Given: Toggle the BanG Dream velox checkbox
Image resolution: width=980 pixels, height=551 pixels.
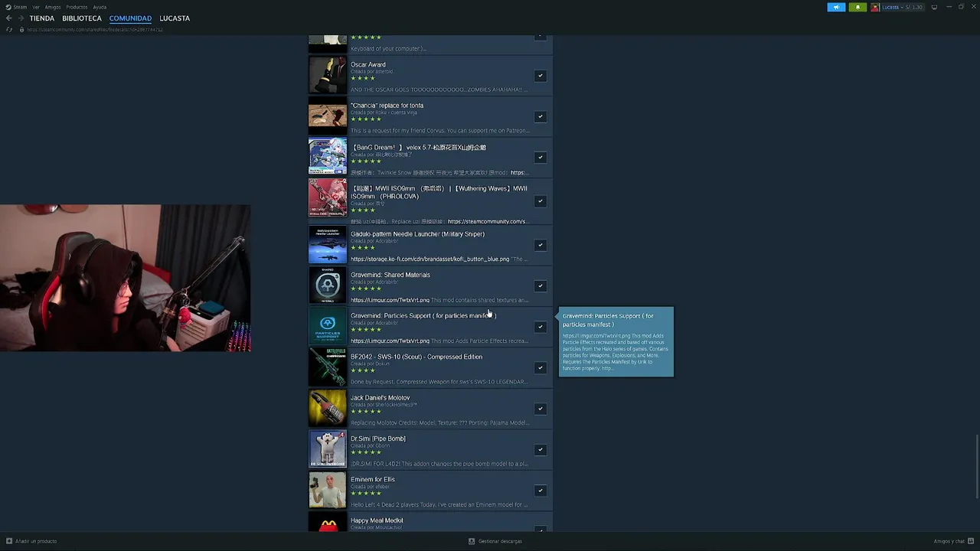Looking at the screenshot, I should point(540,157).
